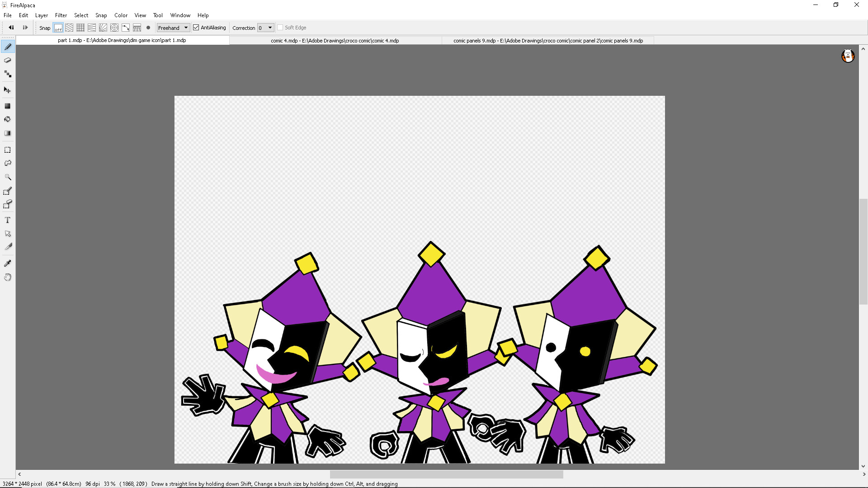Choose the Text tool
This screenshot has width=868, height=488.
[8, 220]
